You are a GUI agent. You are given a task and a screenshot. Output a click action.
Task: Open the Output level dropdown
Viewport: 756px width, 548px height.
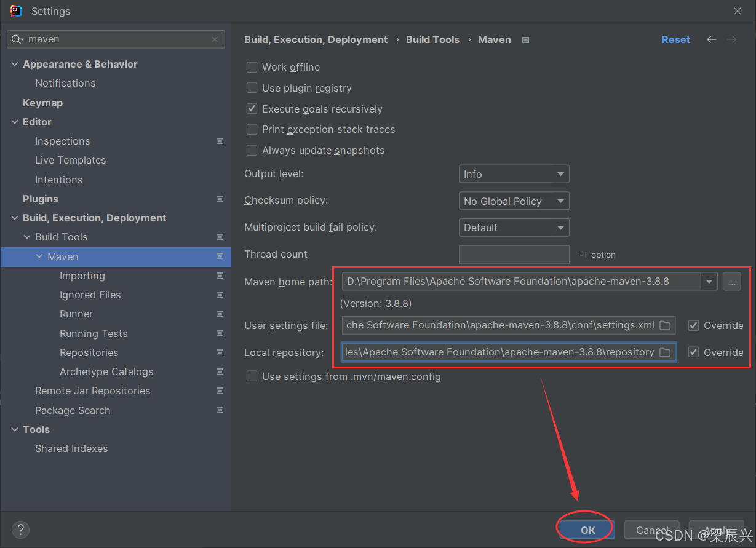pos(514,174)
